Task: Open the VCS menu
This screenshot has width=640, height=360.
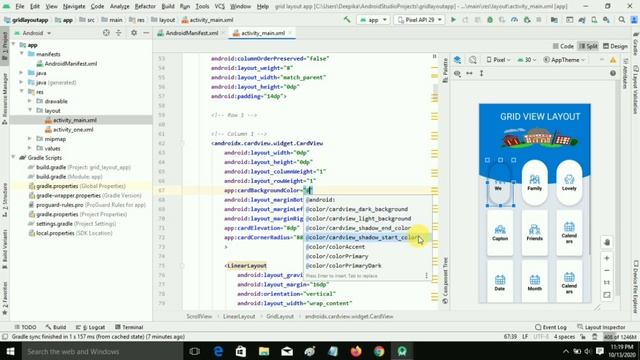Action: pos(220,7)
